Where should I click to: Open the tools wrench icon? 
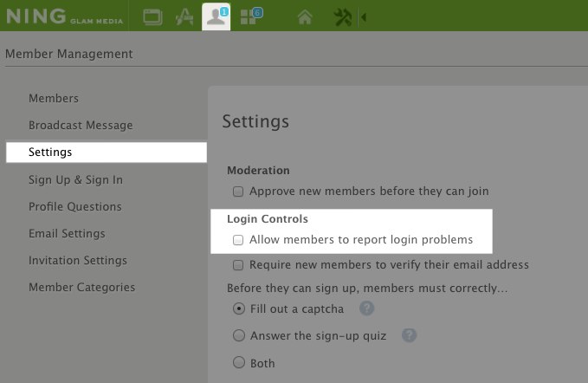[342, 17]
